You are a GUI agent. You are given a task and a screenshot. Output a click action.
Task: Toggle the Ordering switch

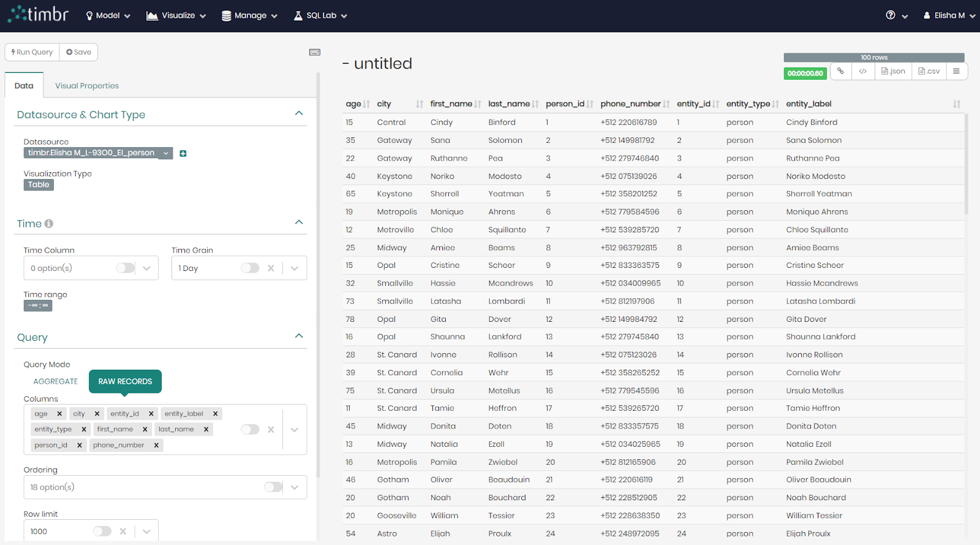point(273,487)
